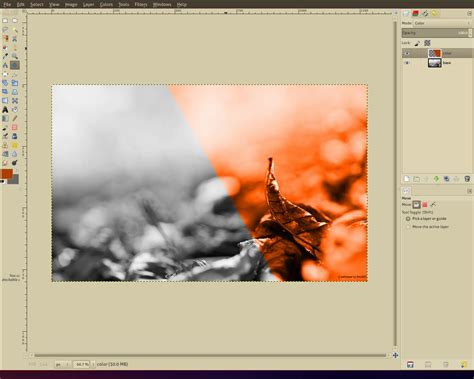The image size is (474, 379).
Task: Select the active Move tool
Action: pyautogui.click(x=15, y=65)
